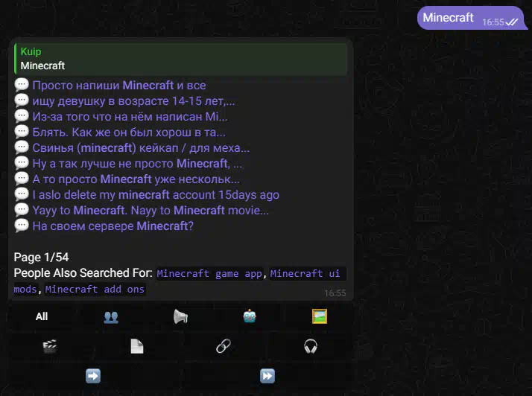The width and height of the screenshot is (532, 396).
Task: Filter results by photos picture icon
Action: point(319,316)
